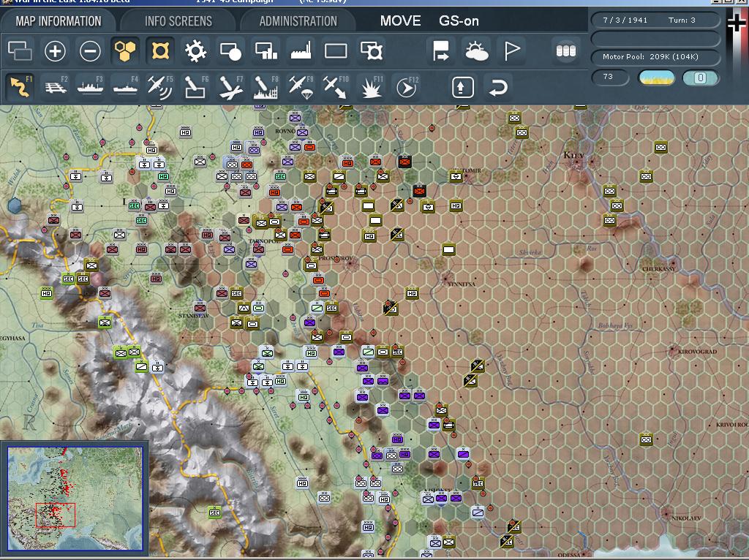Click the MOVE mode label
Screen dimensions: 749x560
(x=400, y=21)
